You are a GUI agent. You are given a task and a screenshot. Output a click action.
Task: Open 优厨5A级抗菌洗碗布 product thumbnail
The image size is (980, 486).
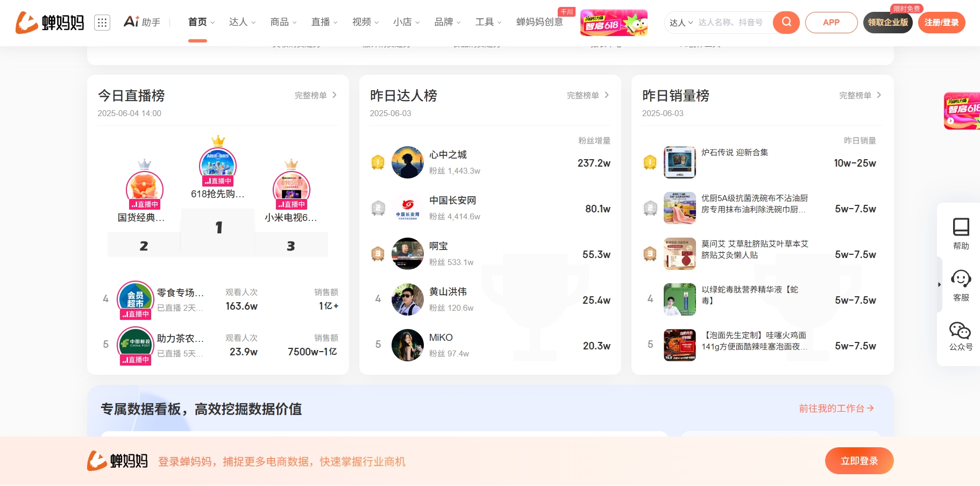680,208
